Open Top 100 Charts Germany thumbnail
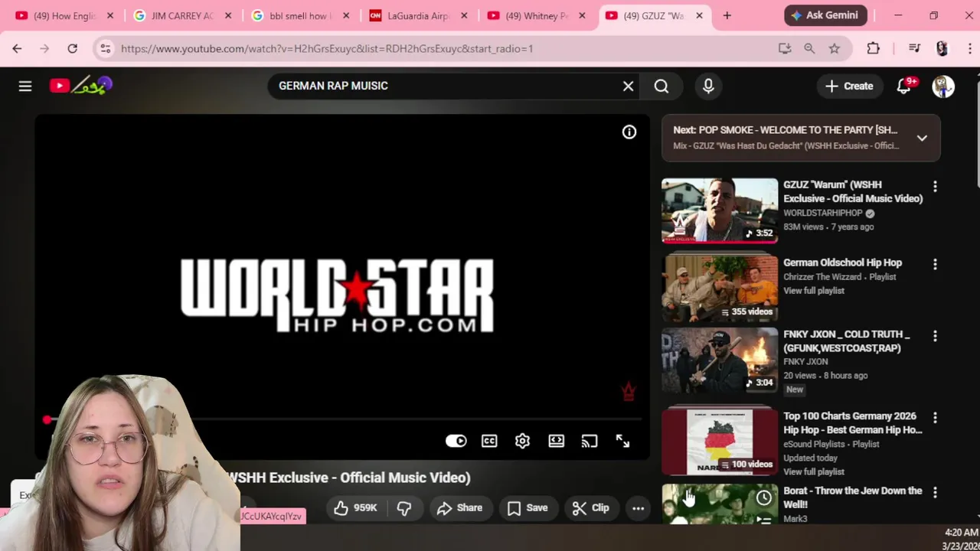 720,442
